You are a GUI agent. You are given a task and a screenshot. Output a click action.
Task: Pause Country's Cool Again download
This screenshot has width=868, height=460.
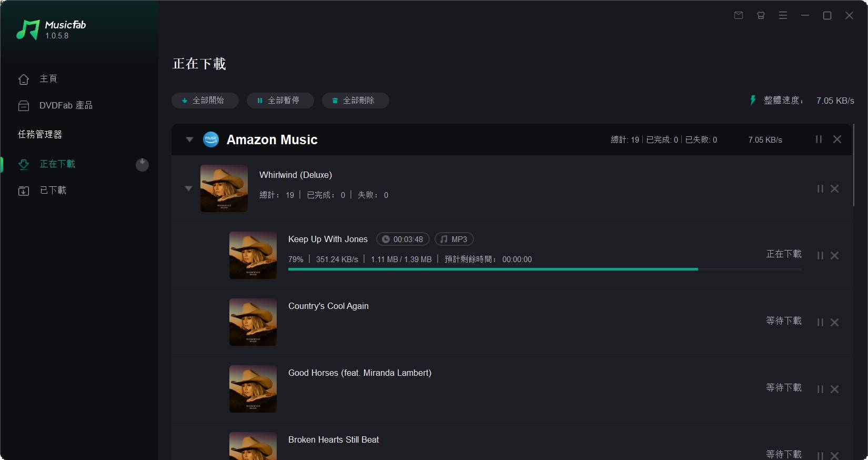point(820,322)
